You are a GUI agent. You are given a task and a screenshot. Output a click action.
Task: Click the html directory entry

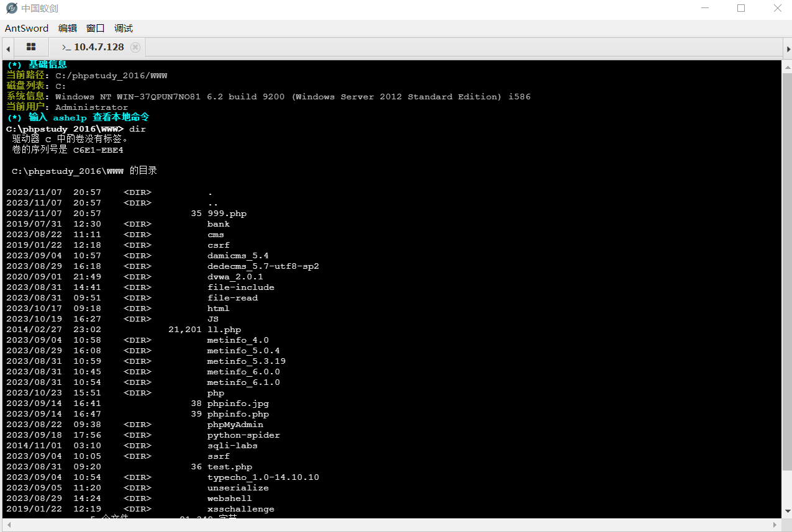(x=219, y=309)
